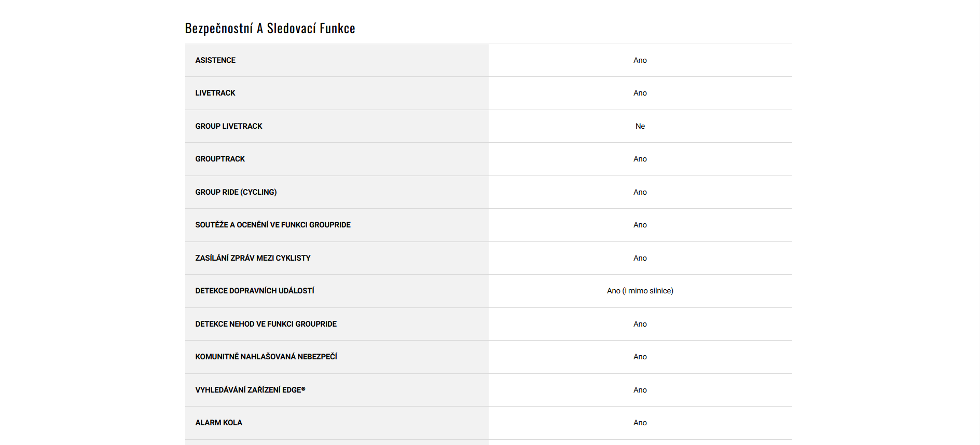
Task: Select the GROUP LIVETRACK row label
Action: coord(229,126)
